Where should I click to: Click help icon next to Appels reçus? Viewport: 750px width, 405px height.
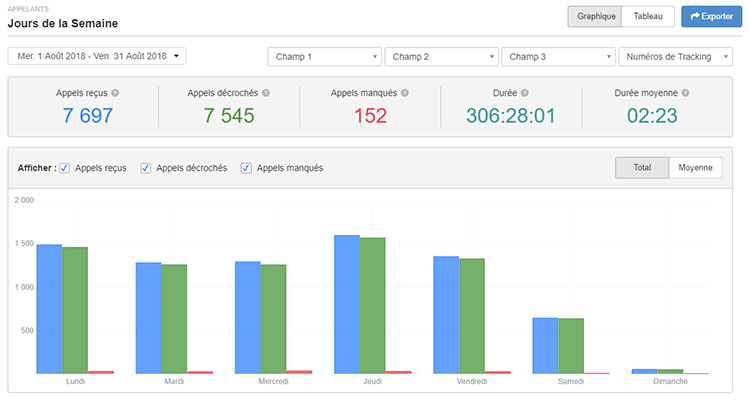click(116, 93)
